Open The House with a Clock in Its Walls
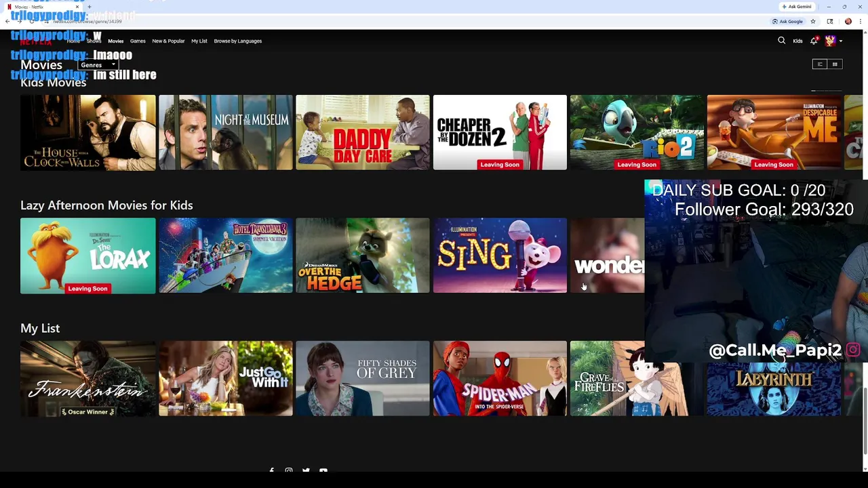 tap(87, 132)
